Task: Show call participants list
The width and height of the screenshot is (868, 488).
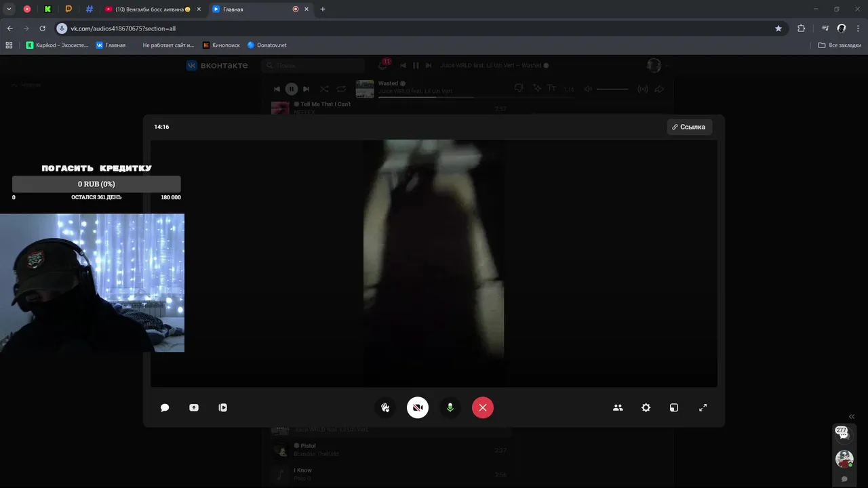Action: click(618, 407)
